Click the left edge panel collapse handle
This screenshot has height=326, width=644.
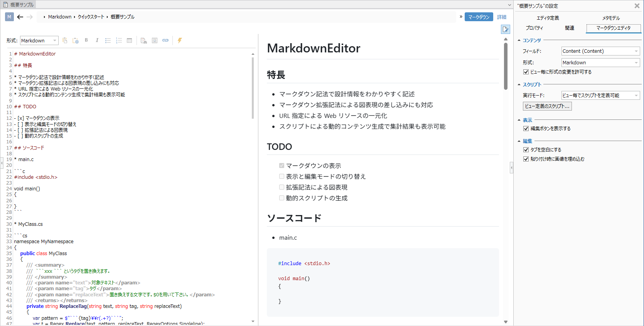tap(2, 163)
